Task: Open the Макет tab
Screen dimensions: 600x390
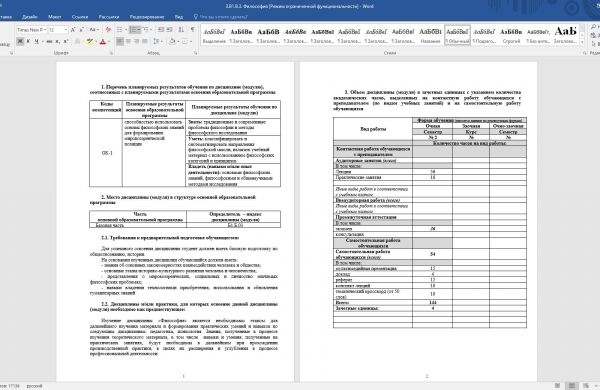Action: tap(54, 17)
